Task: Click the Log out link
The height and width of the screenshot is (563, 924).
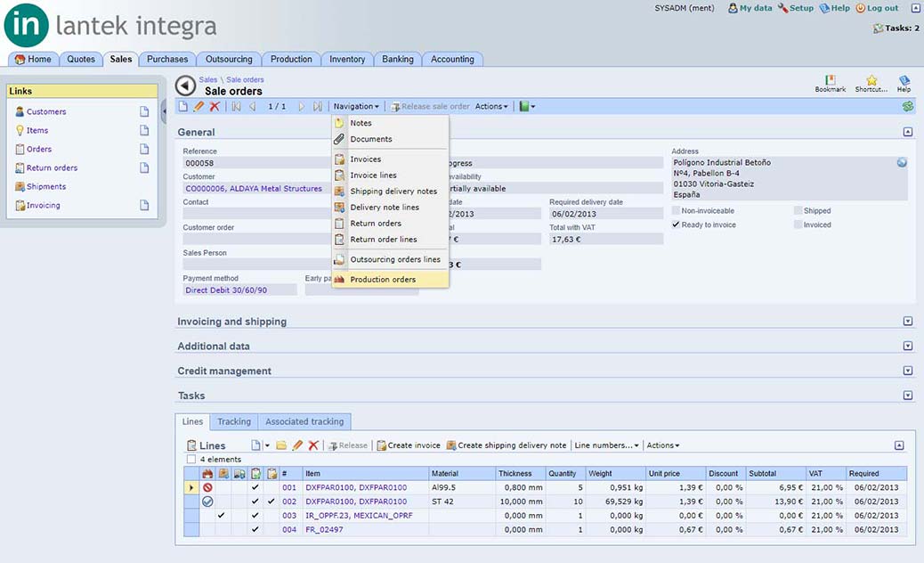Action: pos(878,8)
